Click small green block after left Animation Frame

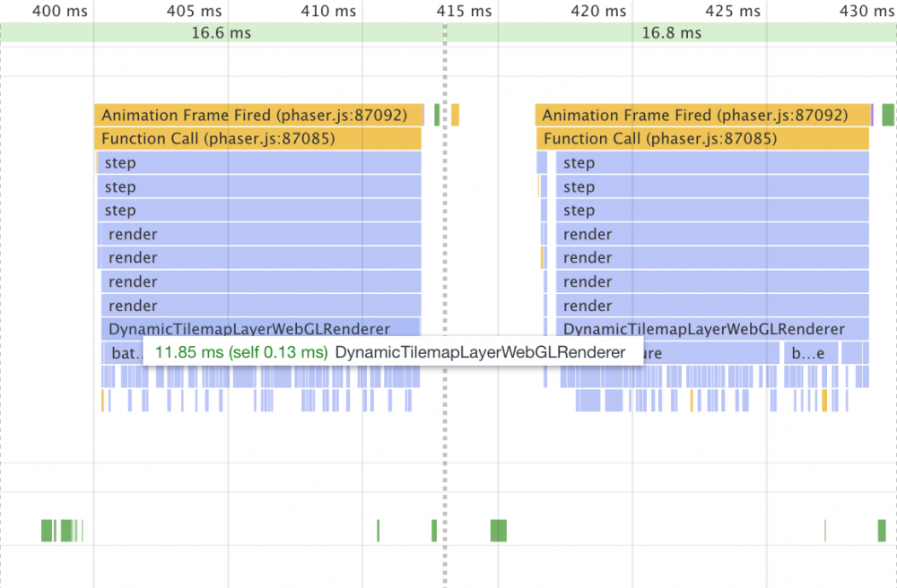pos(437,115)
